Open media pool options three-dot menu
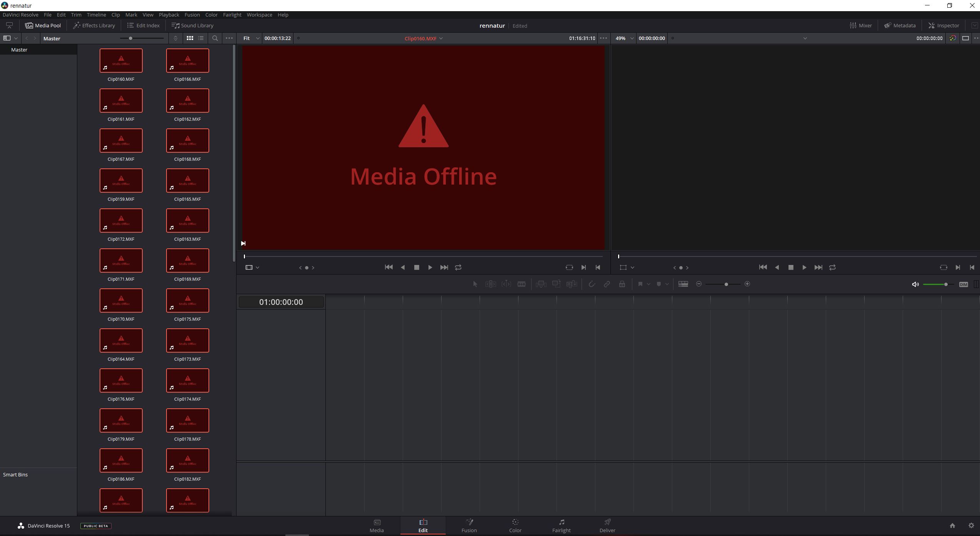980x536 pixels. (x=229, y=38)
